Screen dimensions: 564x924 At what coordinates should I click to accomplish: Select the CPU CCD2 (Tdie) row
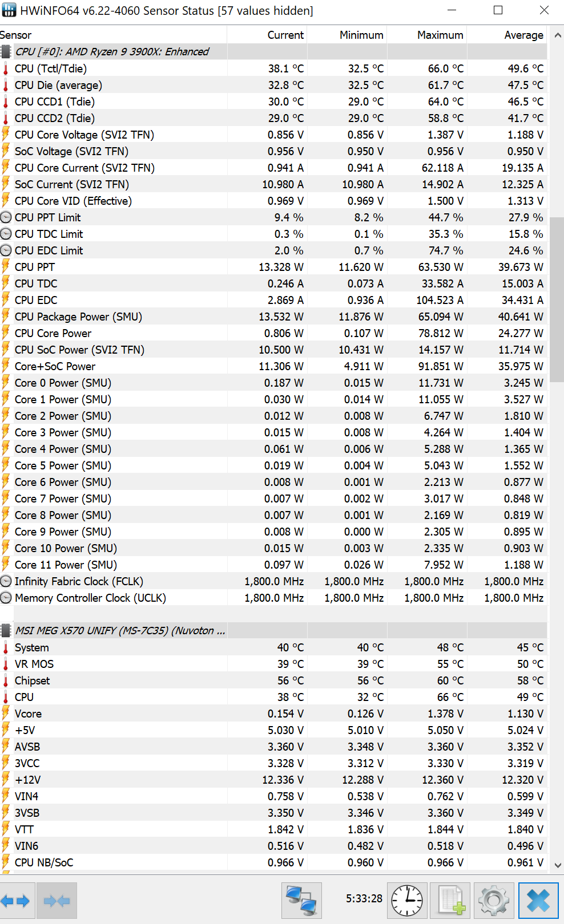[273, 118]
